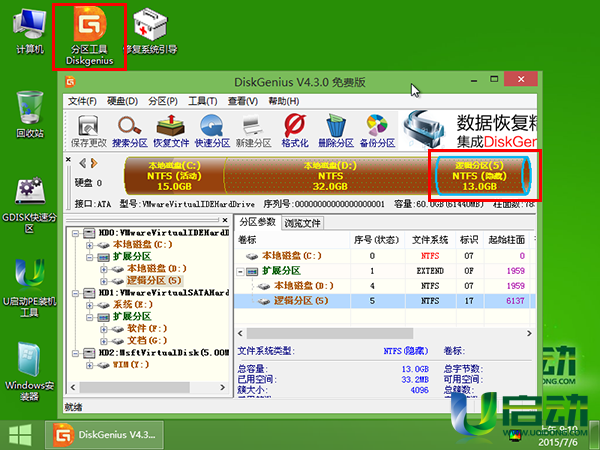Image resolution: width=600 pixels, height=450 pixels.
Task: Click the system tray color icon
Action: click(x=516, y=435)
